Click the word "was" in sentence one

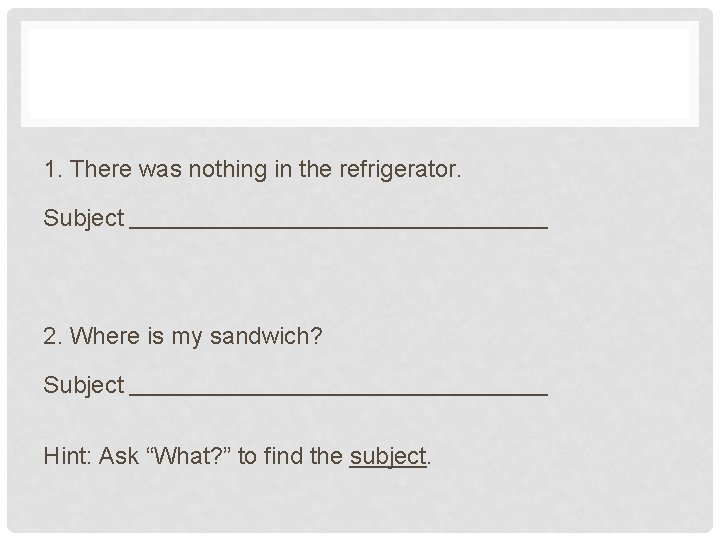pos(160,169)
